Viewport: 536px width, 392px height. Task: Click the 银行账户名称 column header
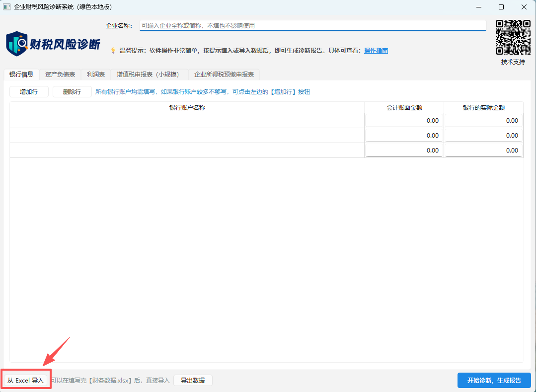pos(187,108)
